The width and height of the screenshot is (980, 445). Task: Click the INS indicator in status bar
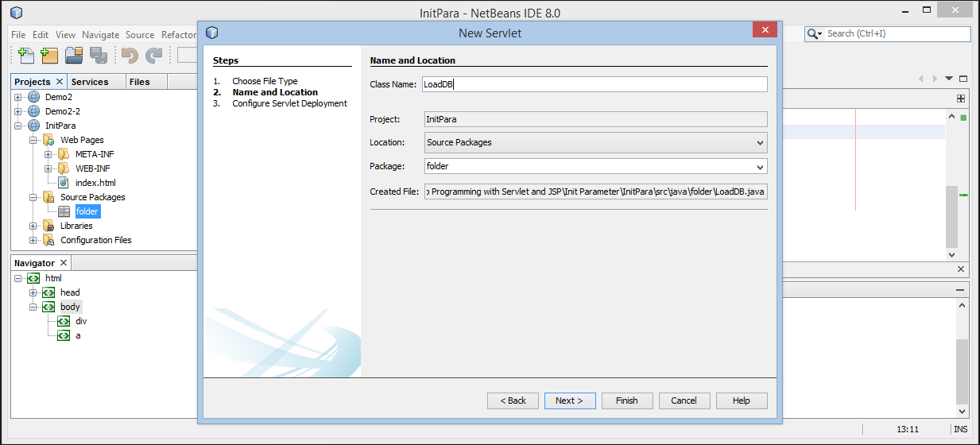pyautogui.click(x=961, y=429)
